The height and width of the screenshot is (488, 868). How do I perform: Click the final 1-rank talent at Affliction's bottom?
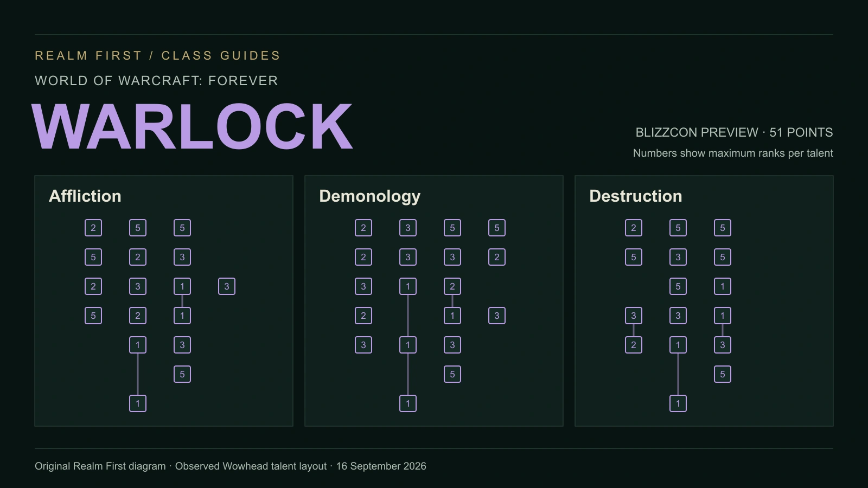pyautogui.click(x=138, y=403)
